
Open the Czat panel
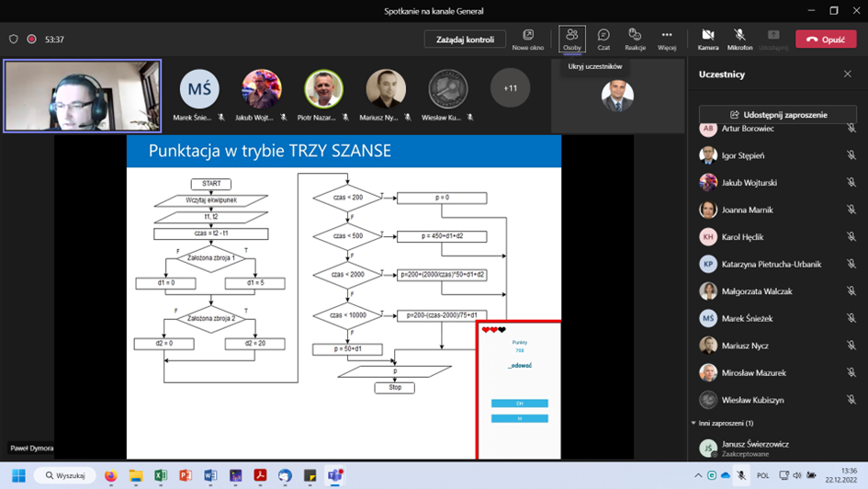603,39
